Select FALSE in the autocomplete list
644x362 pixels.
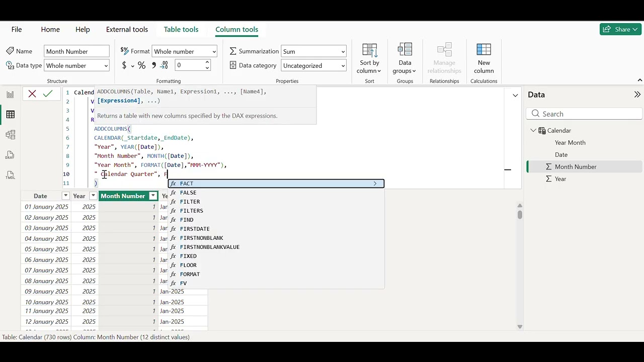tap(276, 193)
